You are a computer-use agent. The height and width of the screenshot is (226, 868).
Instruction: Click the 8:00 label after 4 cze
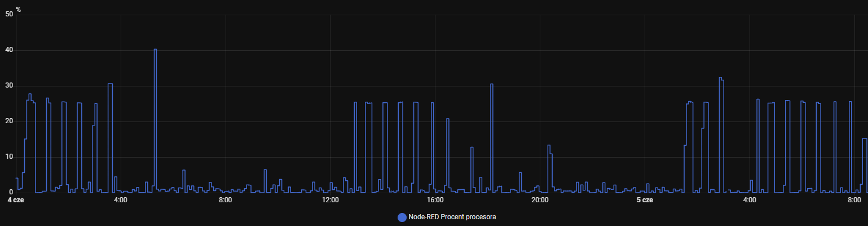click(226, 200)
